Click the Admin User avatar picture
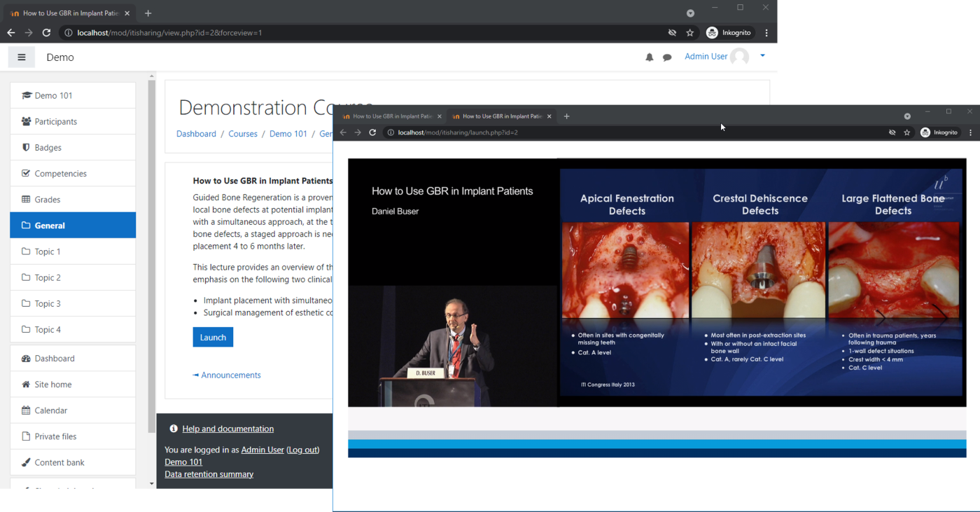Image resolution: width=980 pixels, height=512 pixels. coord(739,57)
